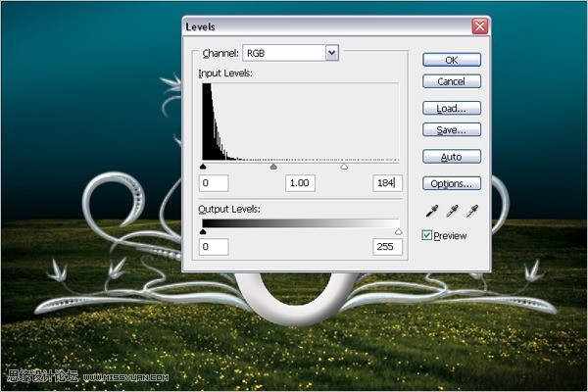This screenshot has height=392, width=588.
Task: Click the input black point slider
Action: tap(203, 167)
